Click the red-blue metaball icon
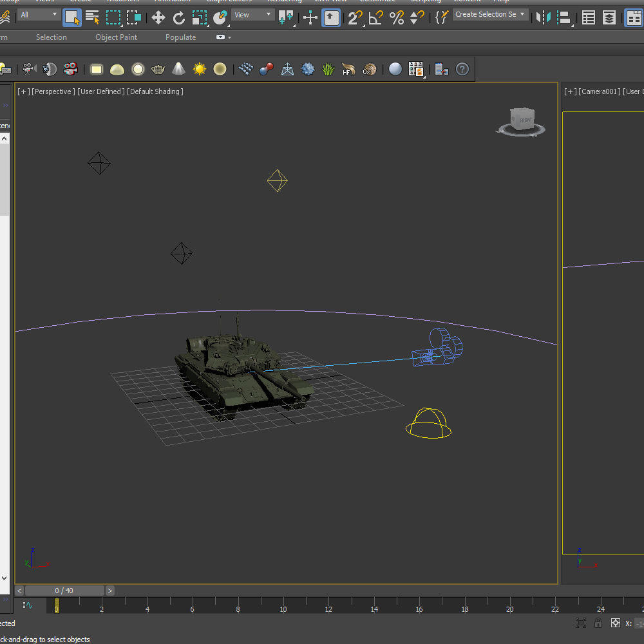Viewport: 644px width, 644px height. point(267,69)
